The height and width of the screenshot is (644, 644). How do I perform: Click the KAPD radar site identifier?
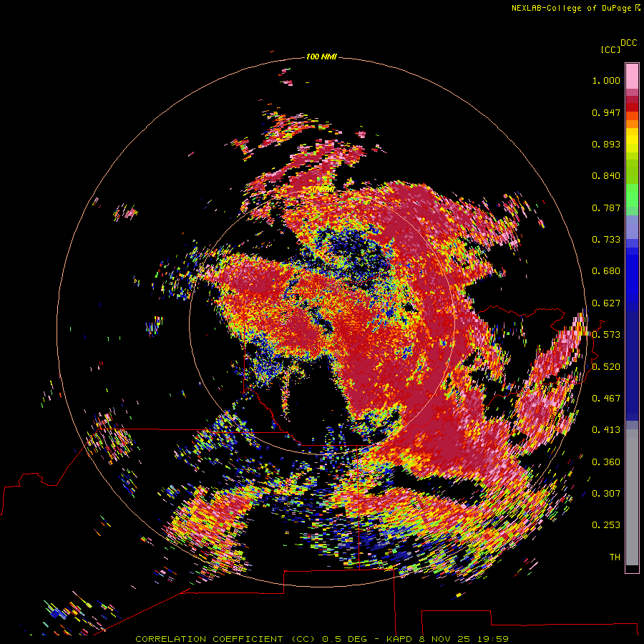coord(399,639)
